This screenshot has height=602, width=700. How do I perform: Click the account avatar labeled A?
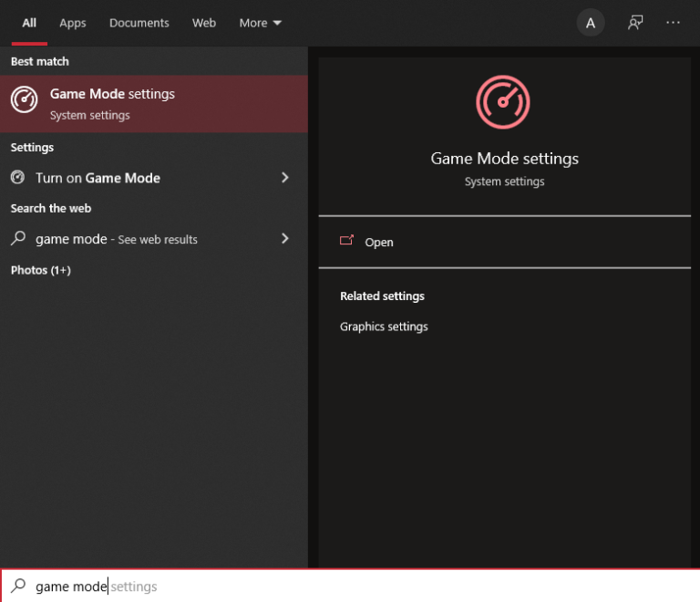[x=591, y=23]
